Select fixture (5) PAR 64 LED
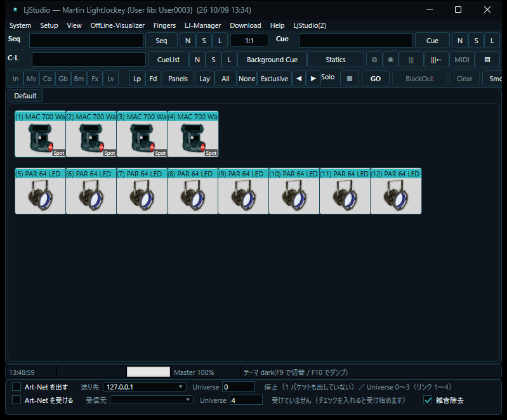The image size is (507, 420). (x=41, y=191)
